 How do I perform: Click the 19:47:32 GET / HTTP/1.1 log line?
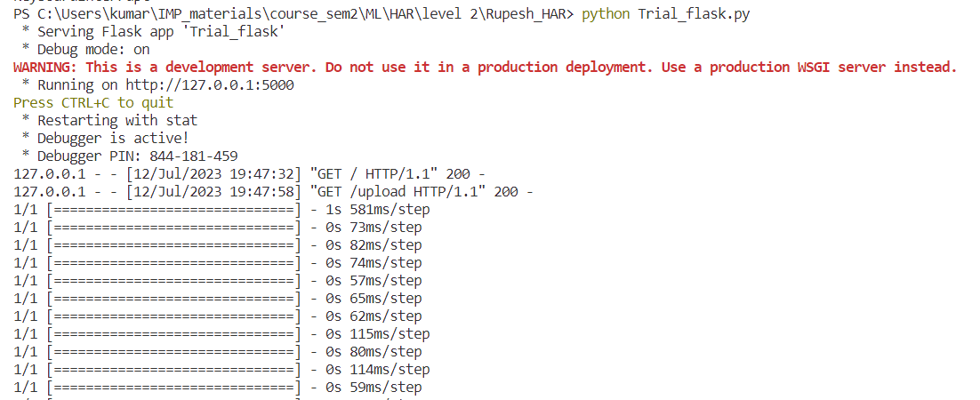click(249, 173)
